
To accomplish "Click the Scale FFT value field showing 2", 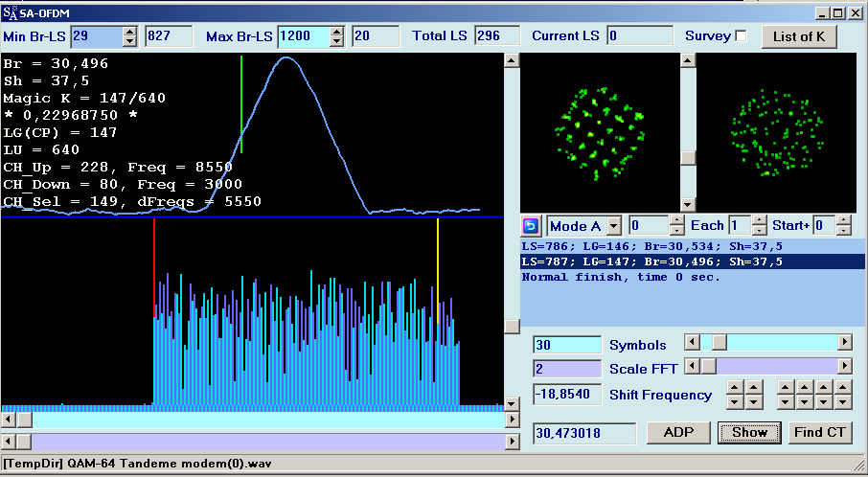I will [567, 369].
